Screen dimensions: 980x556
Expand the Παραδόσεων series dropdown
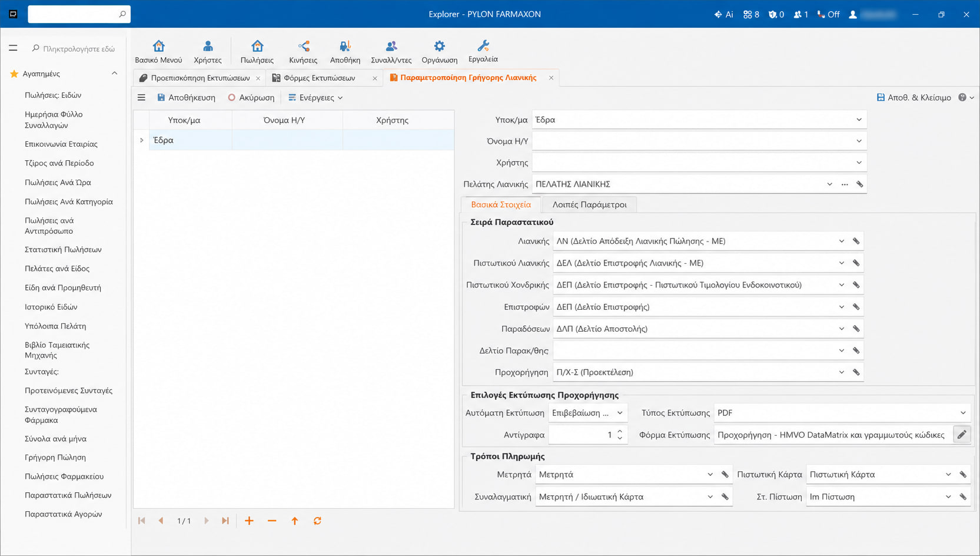pyautogui.click(x=842, y=329)
